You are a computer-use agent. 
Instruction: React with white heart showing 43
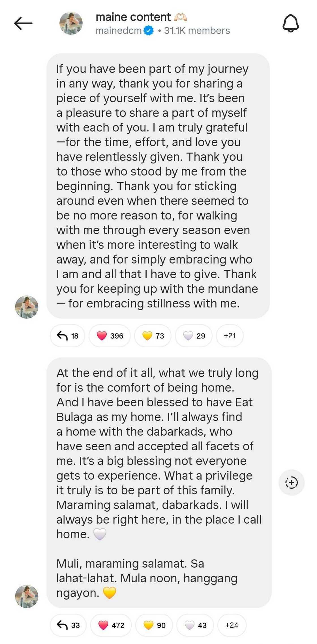(x=195, y=625)
